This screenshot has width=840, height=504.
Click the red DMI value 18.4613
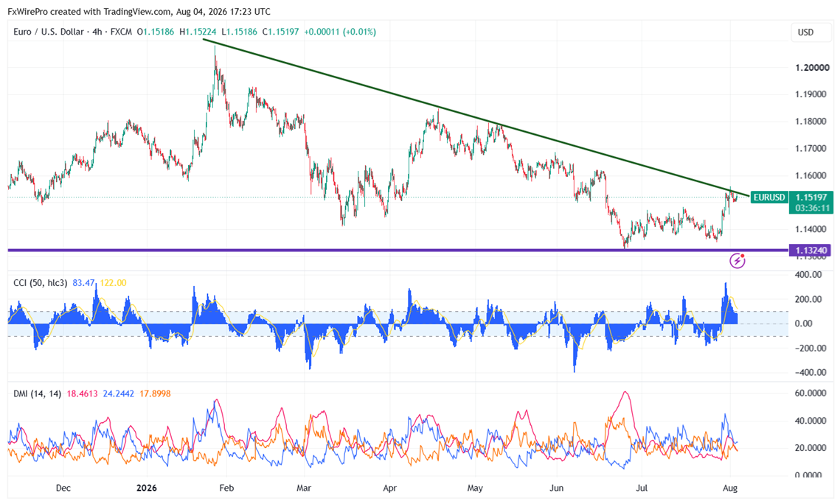(82, 393)
